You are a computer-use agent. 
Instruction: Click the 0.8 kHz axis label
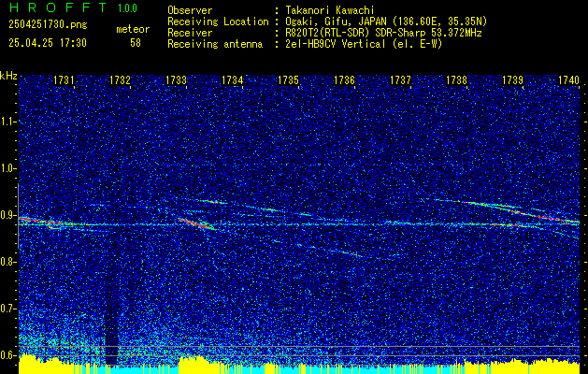7,262
